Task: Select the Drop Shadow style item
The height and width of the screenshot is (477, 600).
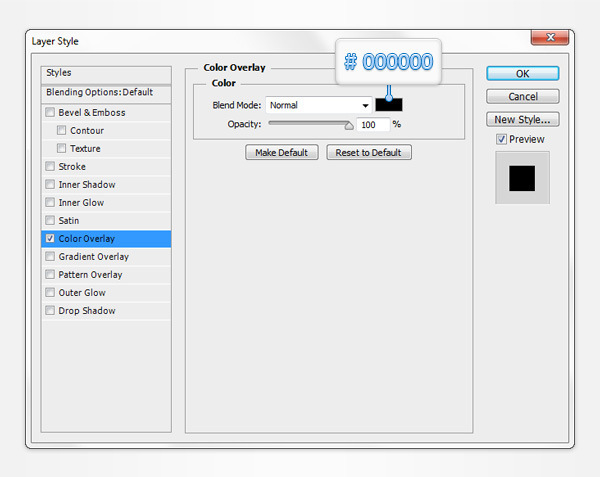Action: pyautogui.click(x=86, y=311)
